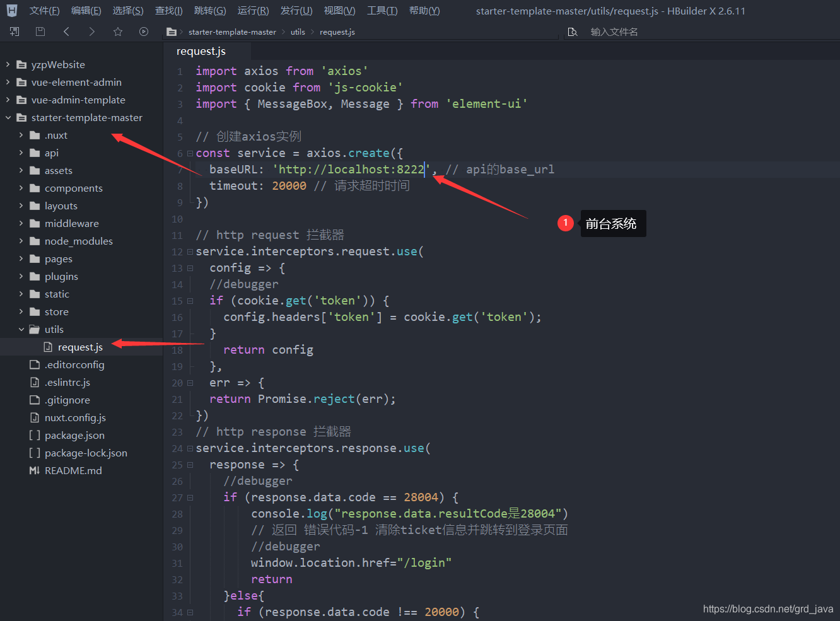Screen dimensions: 840x621
Task: Select the assets folder row
Action: [81, 170]
